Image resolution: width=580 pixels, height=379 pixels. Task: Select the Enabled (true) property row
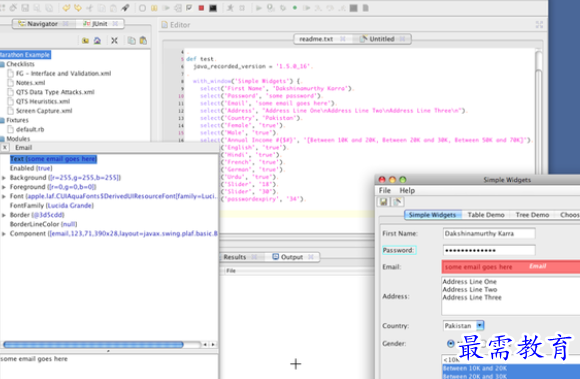click(31, 168)
